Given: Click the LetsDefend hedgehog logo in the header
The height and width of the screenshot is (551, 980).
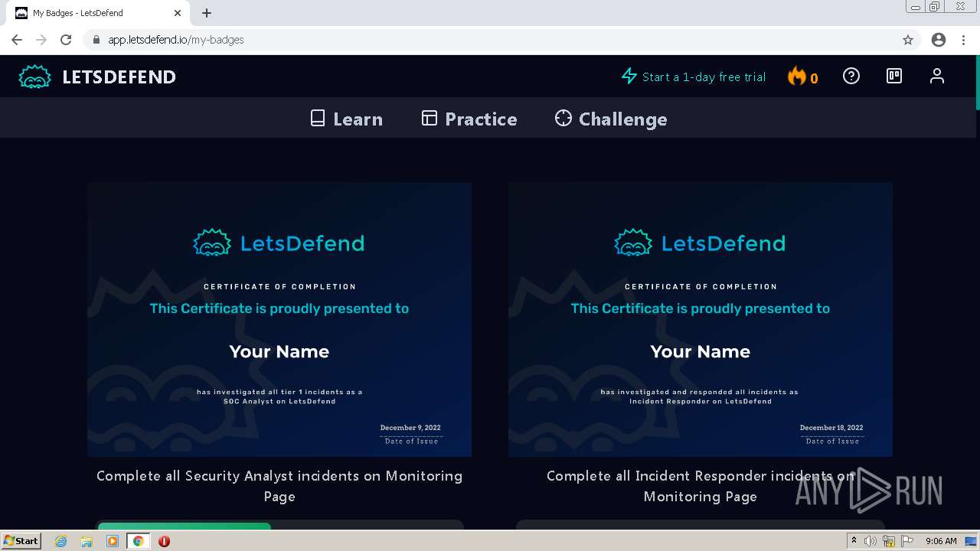Looking at the screenshot, I should (34, 77).
